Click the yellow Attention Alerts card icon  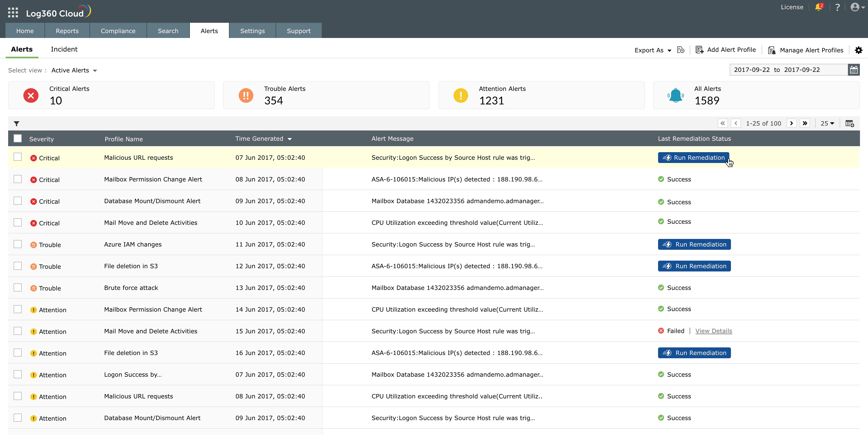click(x=461, y=95)
